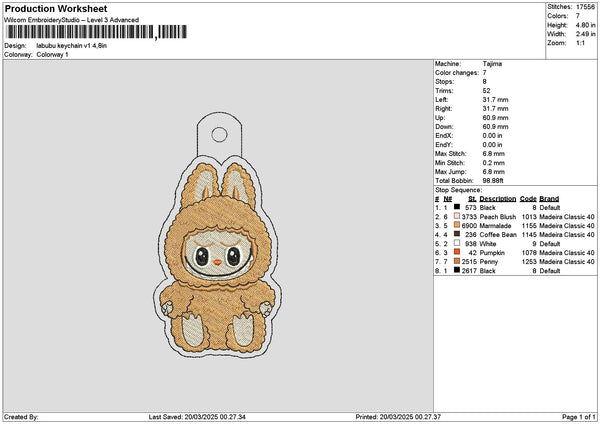Click the Total Bobbin value "98.88ft"
Screen dimensions: 600x424
click(x=493, y=181)
